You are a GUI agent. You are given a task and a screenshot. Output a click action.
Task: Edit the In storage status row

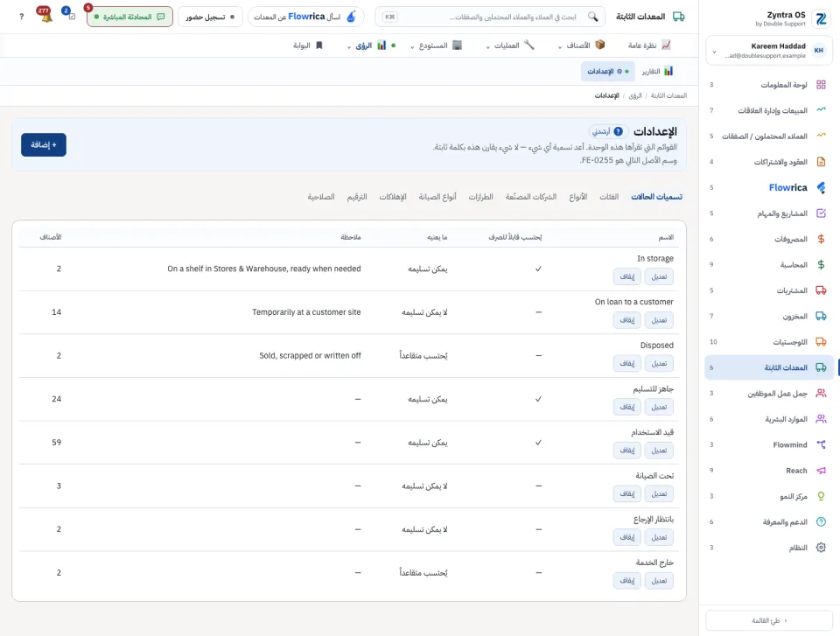click(x=659, y=276)
